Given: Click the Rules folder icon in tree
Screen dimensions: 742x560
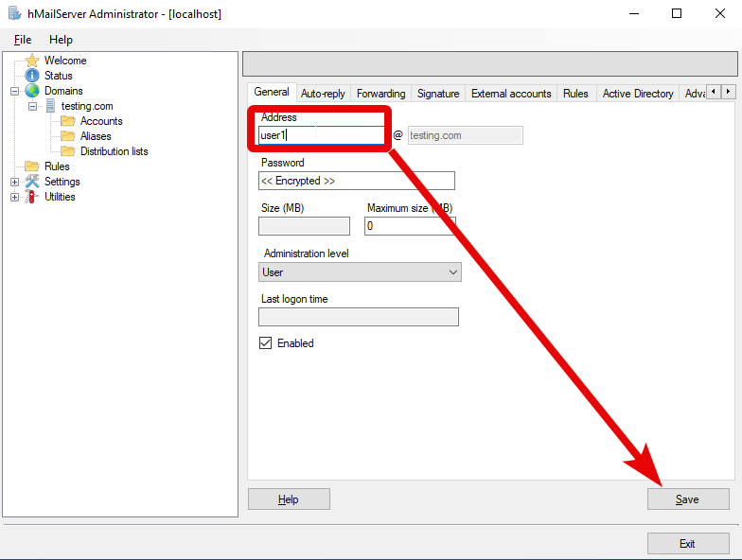Looking at the screenshot, I should pyautogui.click(x=32, y=166).
